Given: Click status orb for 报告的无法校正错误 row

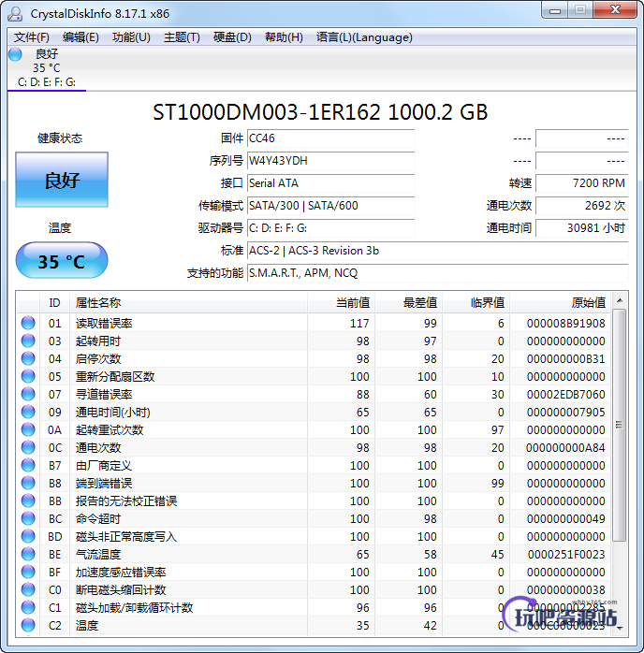Looking at the screenshot, I should click(28, 501).
